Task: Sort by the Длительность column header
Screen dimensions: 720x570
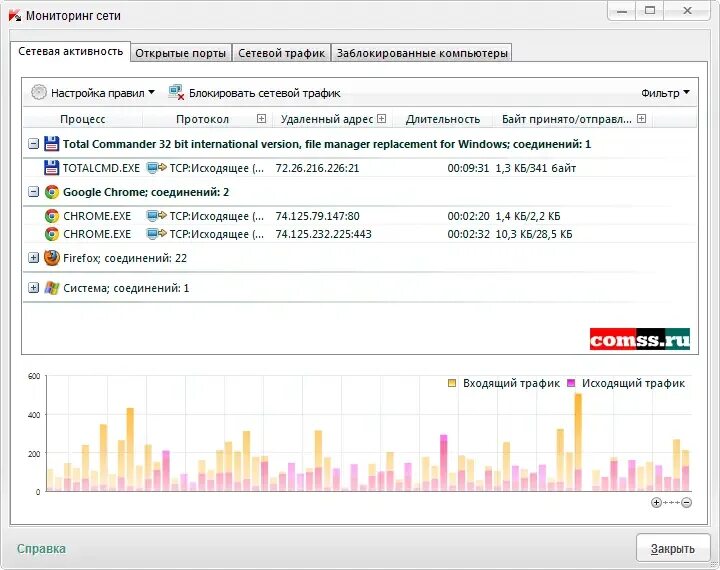Action: 443,119
